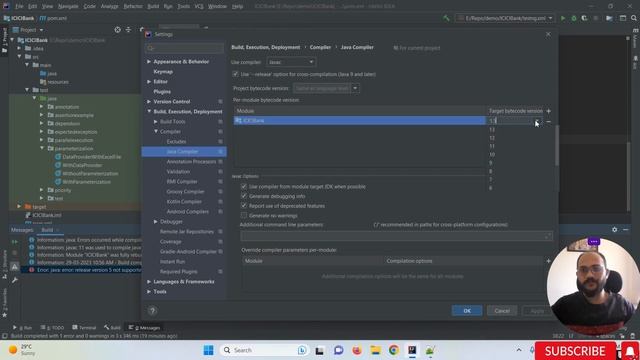Viewport: 640px width, 360px height.
Task: Open Firefox from the taskbar
Action: (357, 350)
